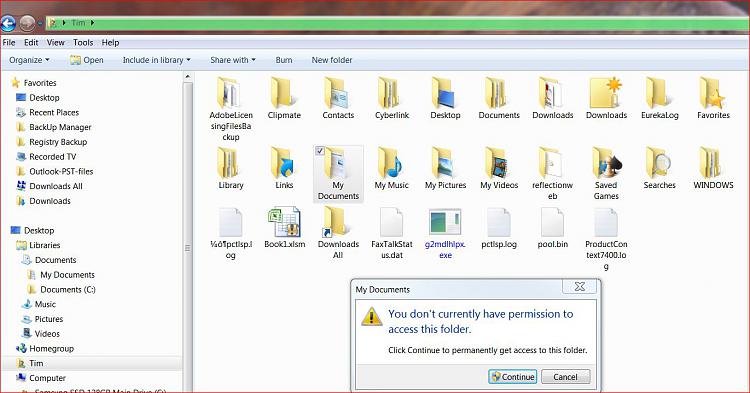750x393 pixels.
Task: Select Documents (C:) in navigation tree
Action: [62, 289]
